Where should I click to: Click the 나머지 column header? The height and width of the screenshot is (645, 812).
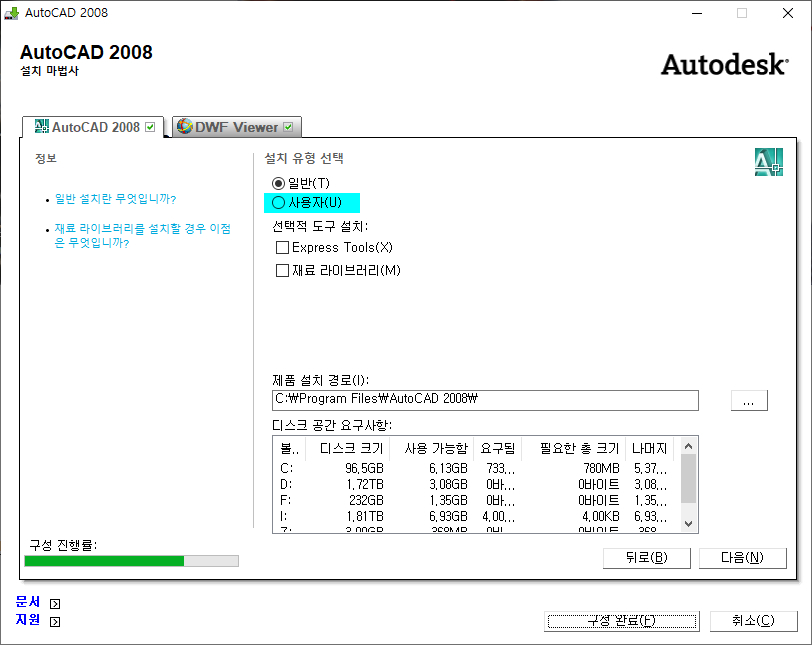tap(649, 448)
